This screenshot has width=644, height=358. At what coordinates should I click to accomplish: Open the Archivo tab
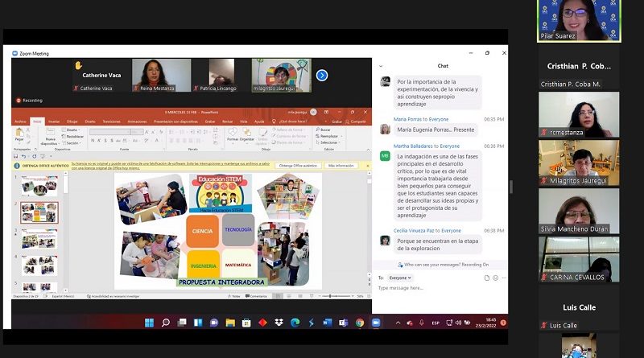(20, 121)
